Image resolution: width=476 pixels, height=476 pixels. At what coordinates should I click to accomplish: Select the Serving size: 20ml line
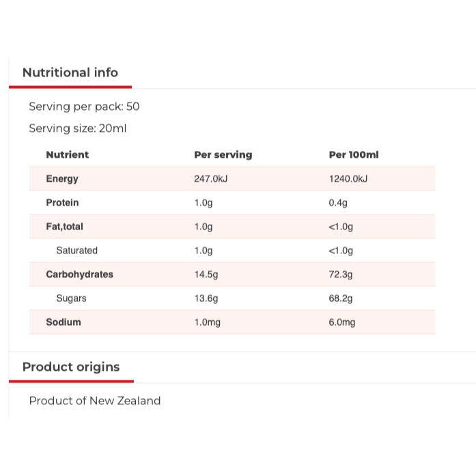(78, 128)
